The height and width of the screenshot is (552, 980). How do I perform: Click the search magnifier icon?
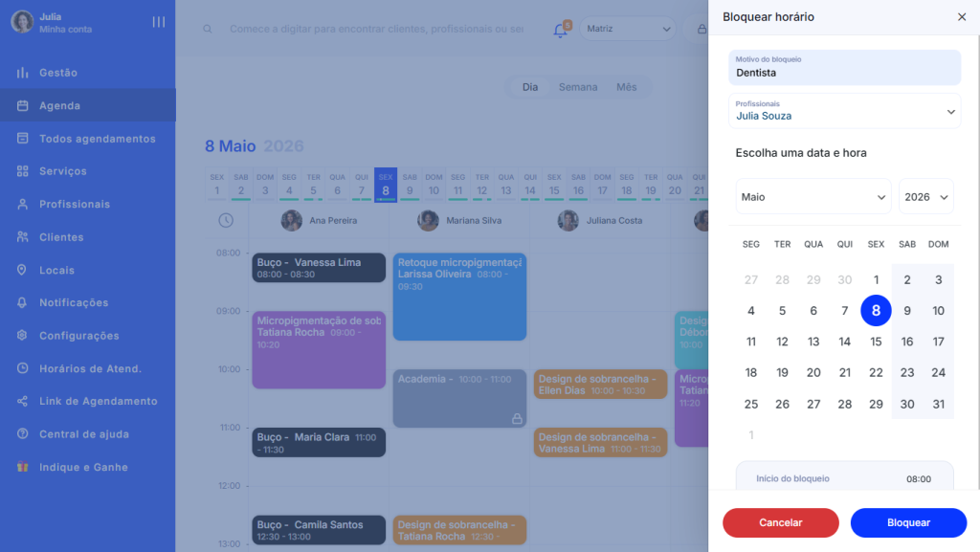pyautogui.click(x=208, y=30)
